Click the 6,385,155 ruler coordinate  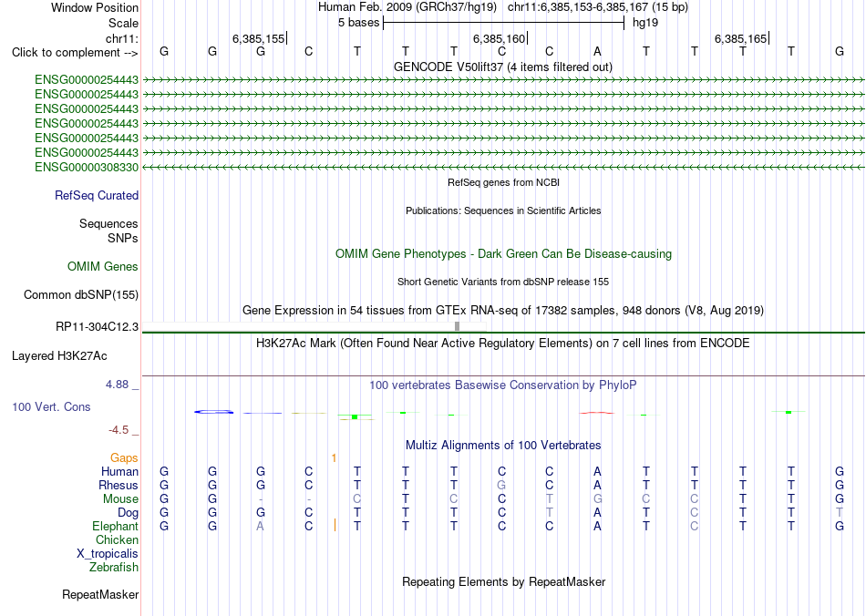[x=259, y=38]
